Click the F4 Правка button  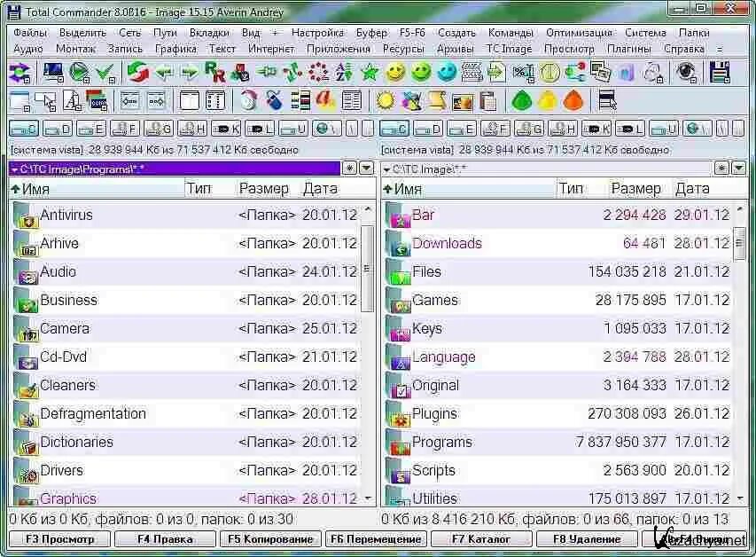tap(165, 539)
